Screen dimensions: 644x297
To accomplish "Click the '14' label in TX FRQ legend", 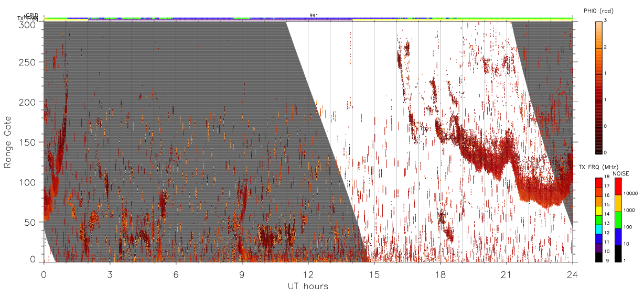I will click(607, 214).
